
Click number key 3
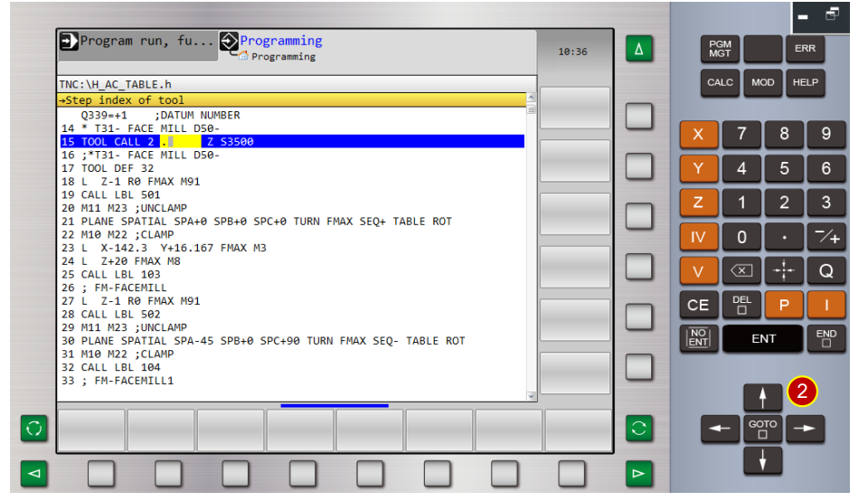click(x=826, y=203)
